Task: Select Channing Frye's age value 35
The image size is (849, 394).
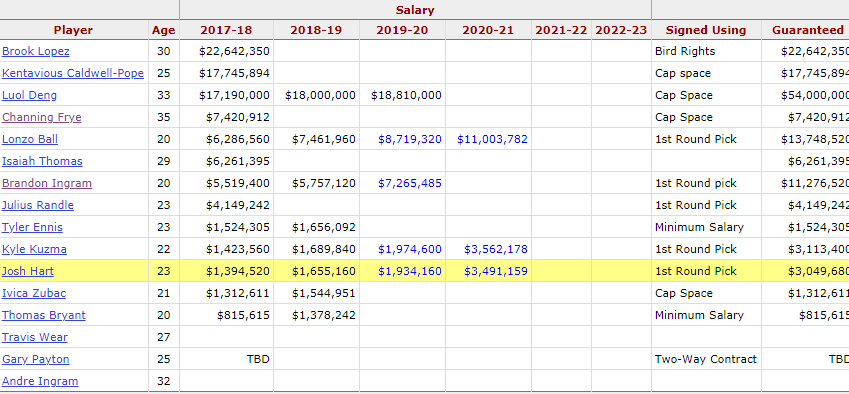Action: 164,117
